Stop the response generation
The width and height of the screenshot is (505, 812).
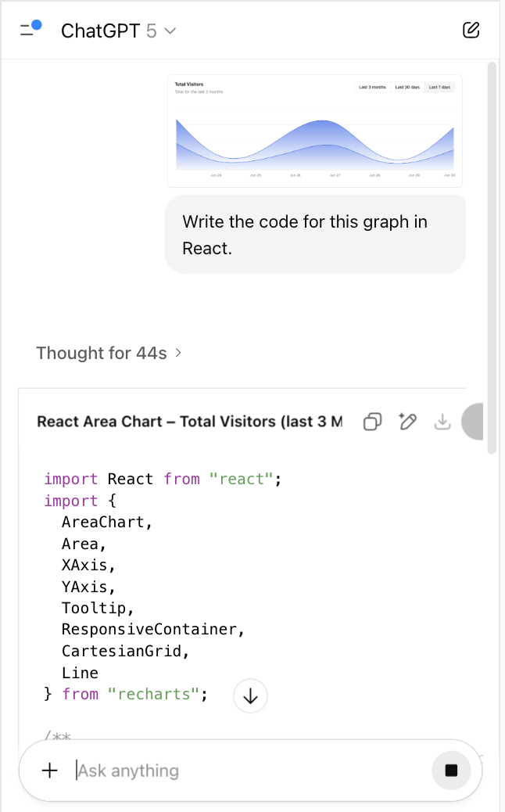(x=451, y=771)
